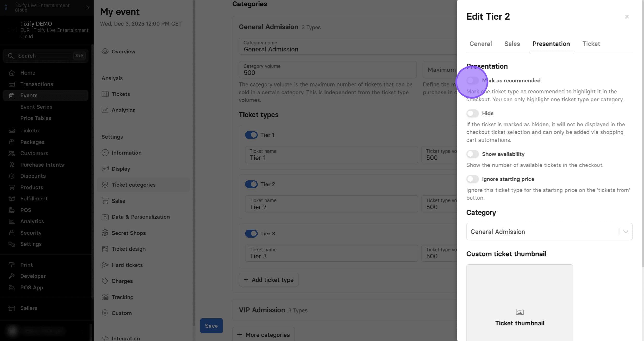Click the Save button

click(x=211, y=326)
